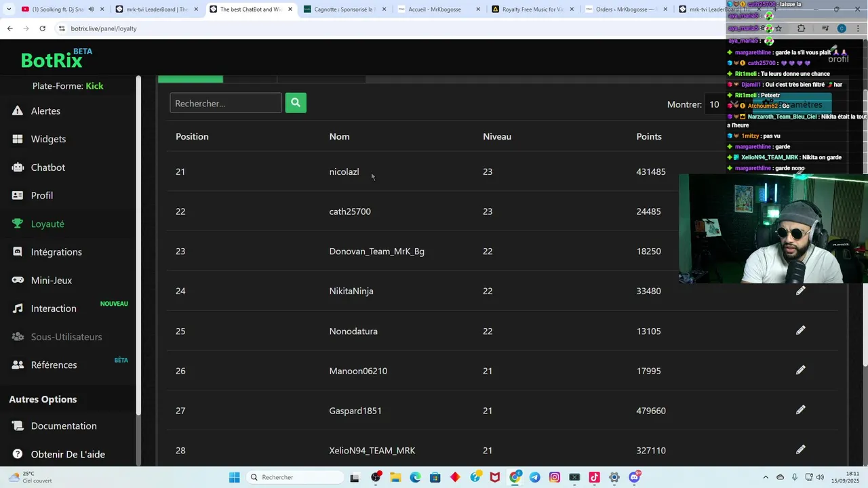Click the green search magnifier button

[296, 103]
